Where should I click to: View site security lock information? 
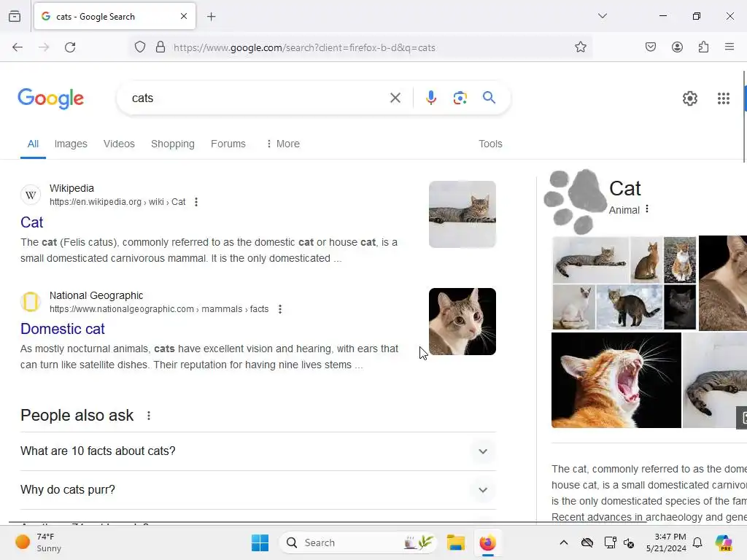pos(160,47)
